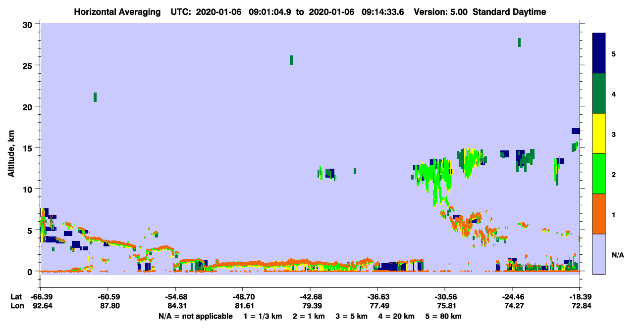Click latitude value -66.39

pos(41,297)
